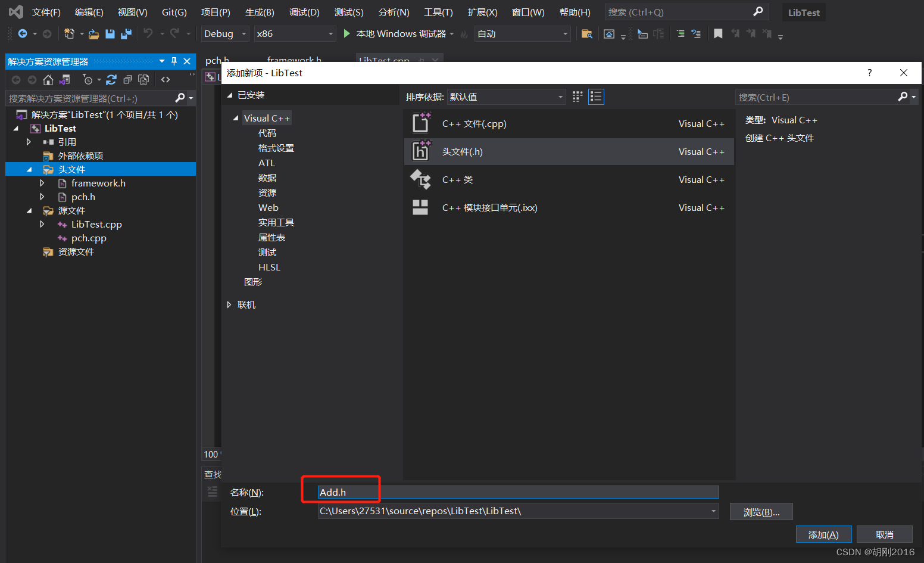Select the HLSL category
Viewport: 924px width, 563px height.
pyautogui.click(x=269, y=267)
